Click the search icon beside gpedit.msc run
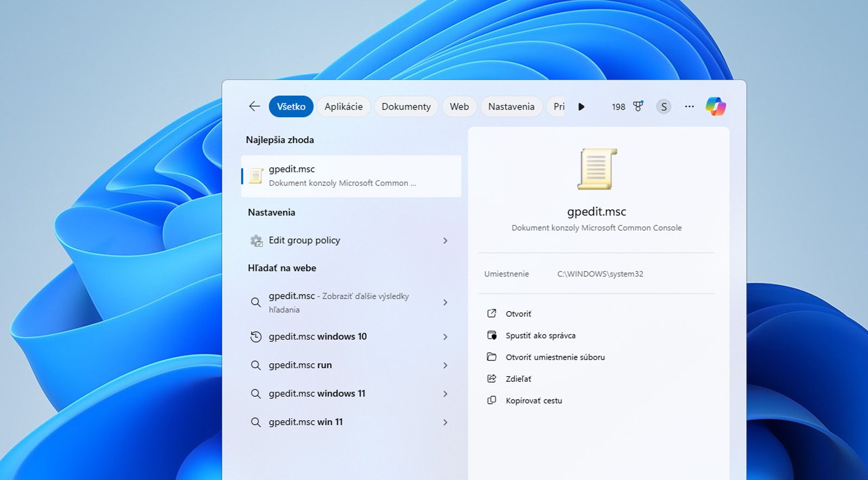This screenshot has height=480, width=868. (x=256, y=365)
